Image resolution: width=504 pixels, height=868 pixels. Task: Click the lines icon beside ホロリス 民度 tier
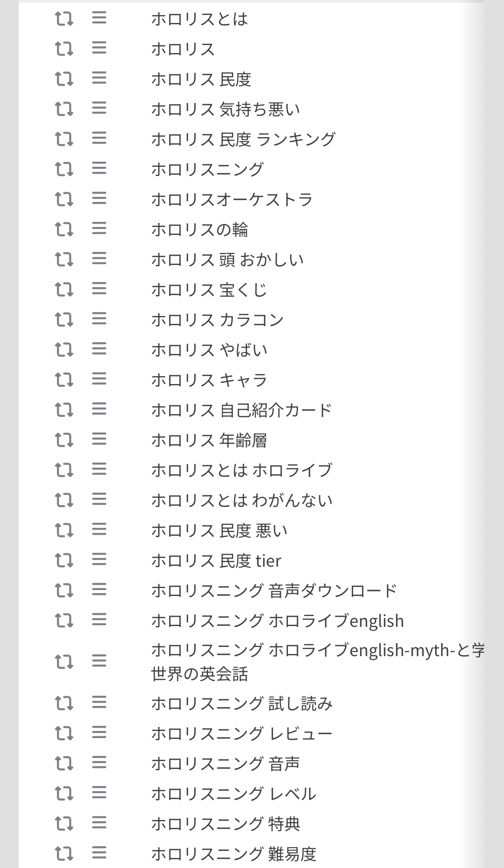pyautogui.click(x=99, y=560)
